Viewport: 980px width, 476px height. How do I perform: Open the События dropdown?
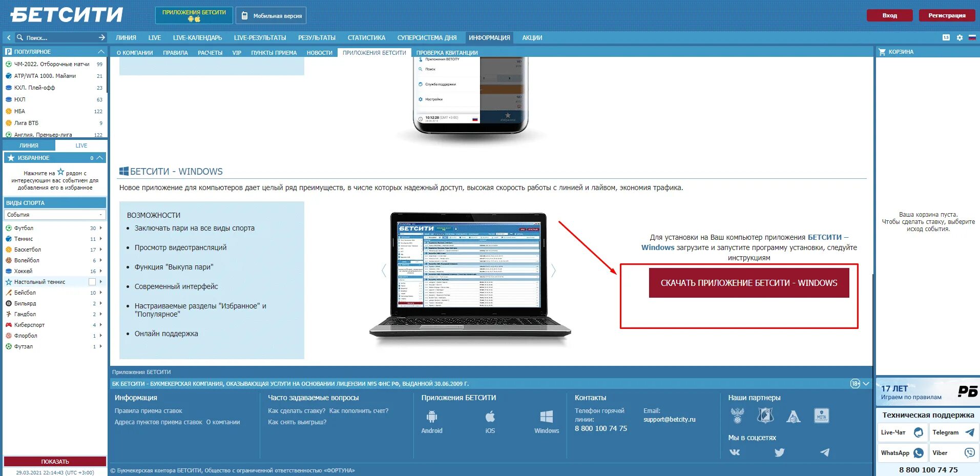click(55, 215)
